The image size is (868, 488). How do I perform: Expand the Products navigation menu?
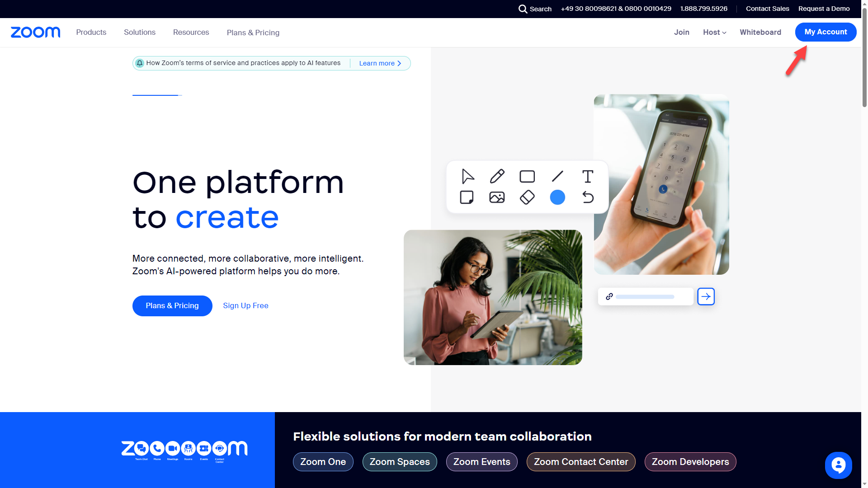(91, 32)
